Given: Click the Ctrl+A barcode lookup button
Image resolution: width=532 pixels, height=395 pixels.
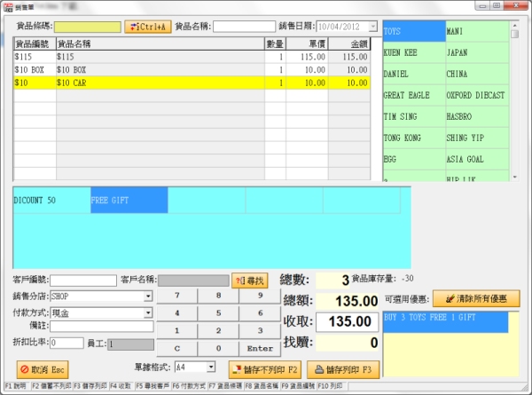Looking at the screenshot, I should point(148,27).
